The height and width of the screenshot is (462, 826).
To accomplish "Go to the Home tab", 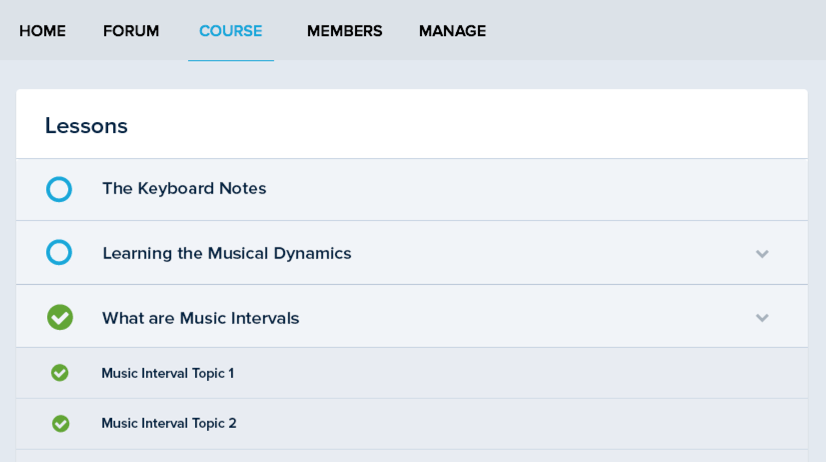I will coord(42,31).
